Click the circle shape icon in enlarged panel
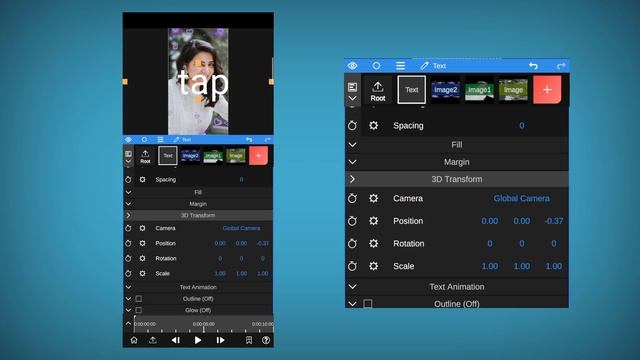This screenshot has width=640, height=360. [376, 66]
